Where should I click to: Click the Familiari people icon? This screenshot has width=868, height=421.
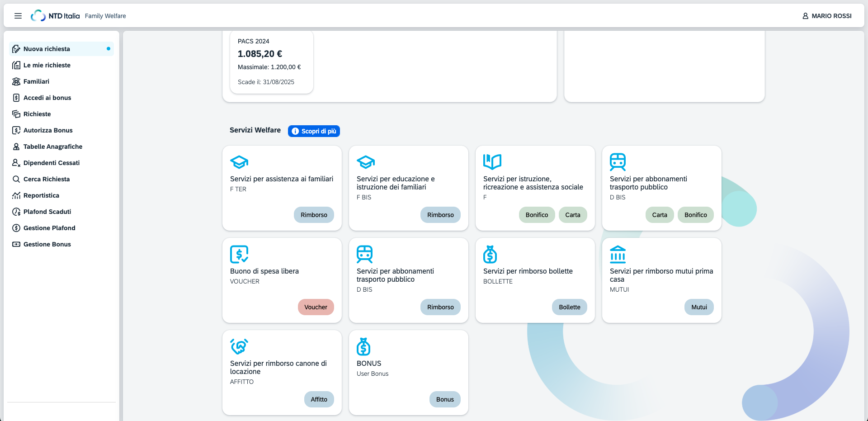coord(16,81)
